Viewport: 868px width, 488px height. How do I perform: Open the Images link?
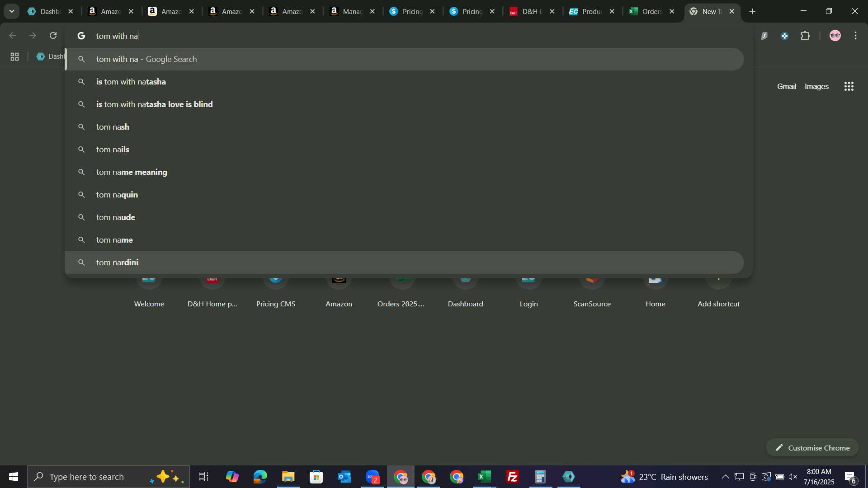[816, 86]
